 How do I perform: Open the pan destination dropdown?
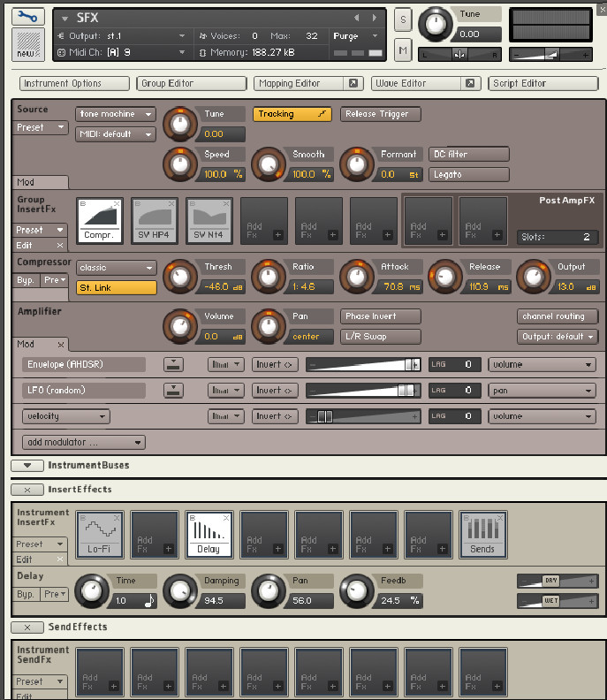coord(542,391)
